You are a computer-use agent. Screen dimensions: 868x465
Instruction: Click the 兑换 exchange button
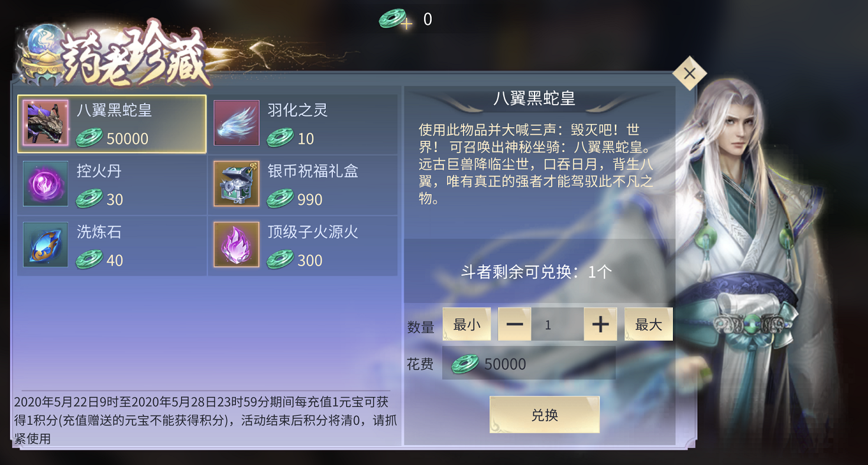pos(545,415)
